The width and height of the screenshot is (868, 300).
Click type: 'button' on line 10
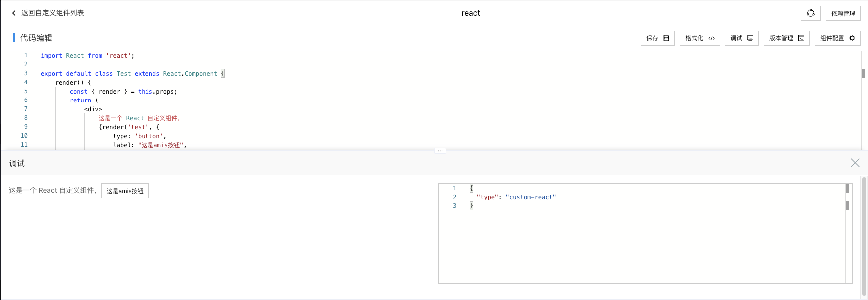pos(140,136)
